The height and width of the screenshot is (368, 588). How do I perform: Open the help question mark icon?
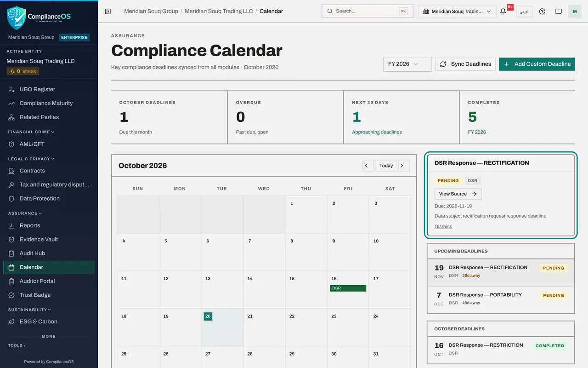(x=542, y=11)
